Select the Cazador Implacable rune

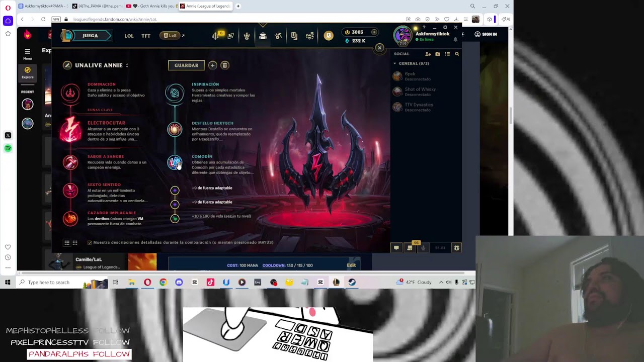point(70,219)
